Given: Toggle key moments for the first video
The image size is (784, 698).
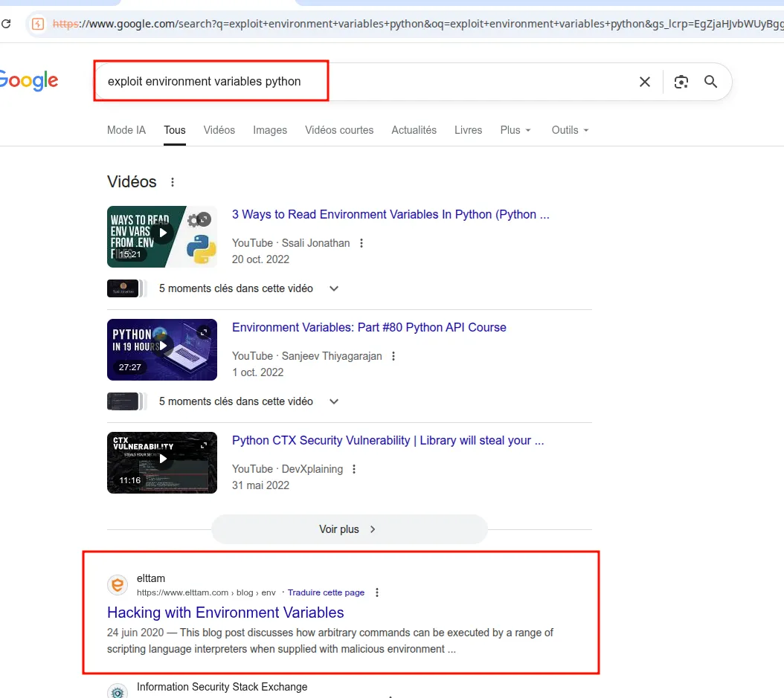Looking at the screenshot, I should pos(333,288).
